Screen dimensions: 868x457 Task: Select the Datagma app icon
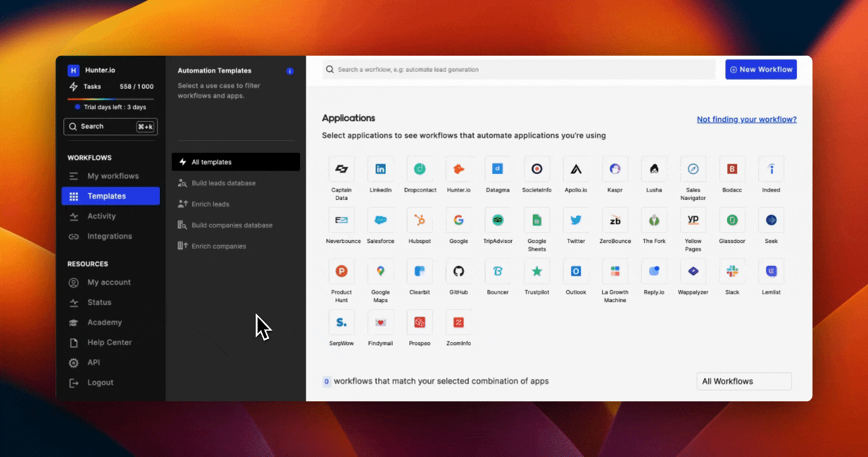click(498, 169)
